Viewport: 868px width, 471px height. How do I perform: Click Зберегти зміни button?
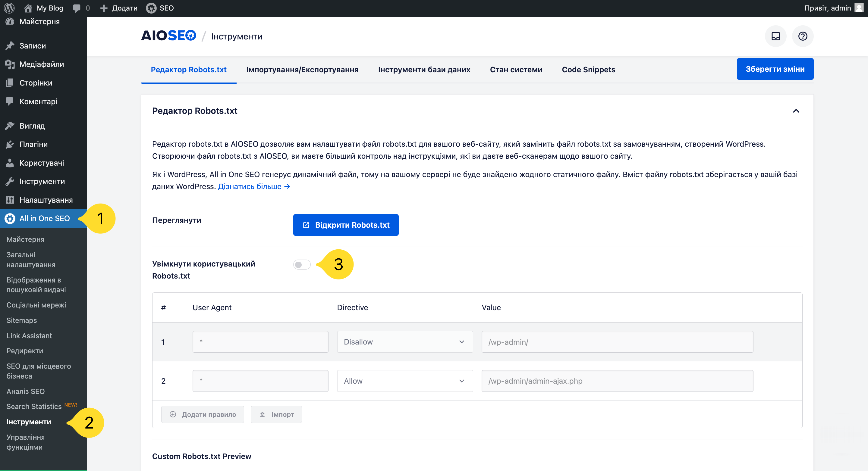[x=775, y=69]
